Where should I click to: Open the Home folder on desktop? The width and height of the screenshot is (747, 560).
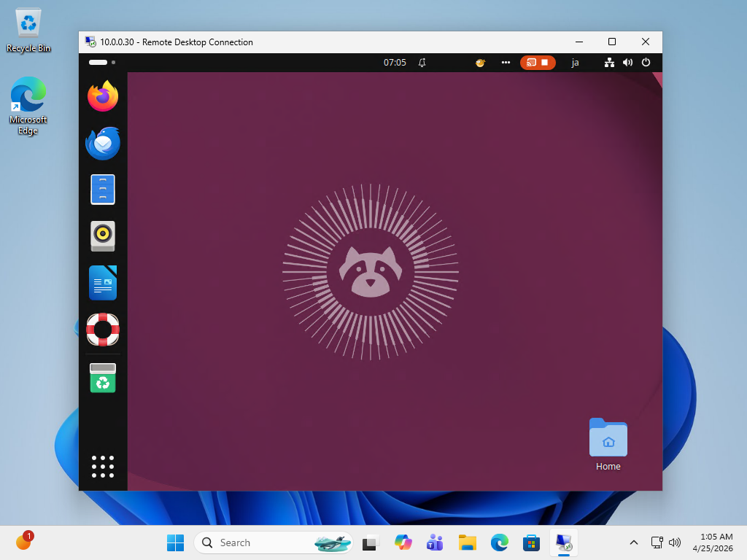tap(608, 444)
